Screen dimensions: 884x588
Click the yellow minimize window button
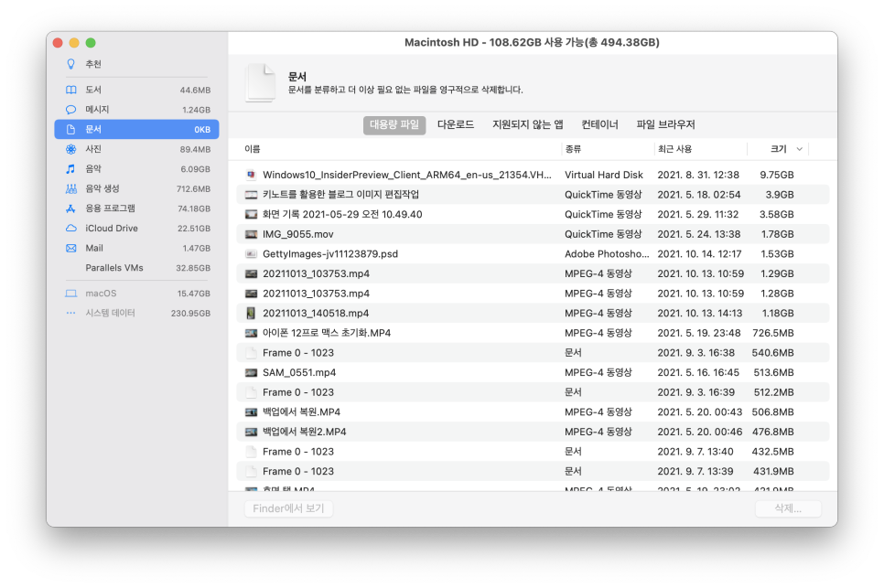(74, 43)
